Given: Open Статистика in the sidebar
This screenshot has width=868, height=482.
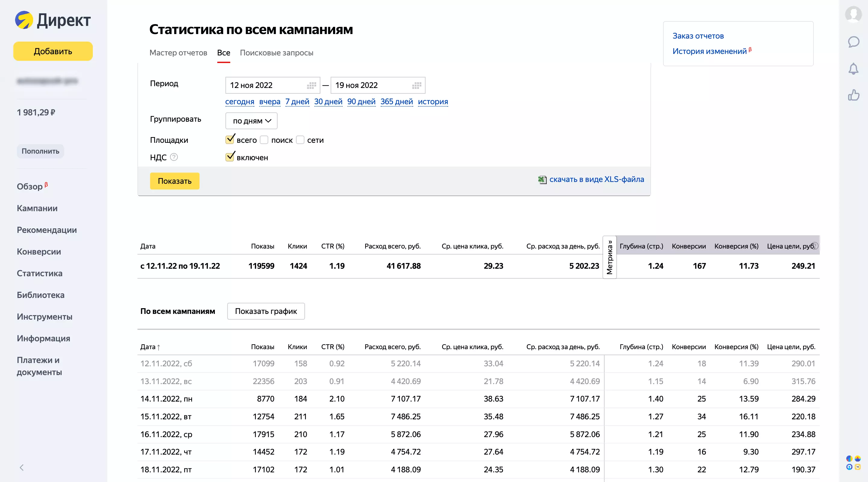Looking at the screenshot, I should tap(39, 273).
